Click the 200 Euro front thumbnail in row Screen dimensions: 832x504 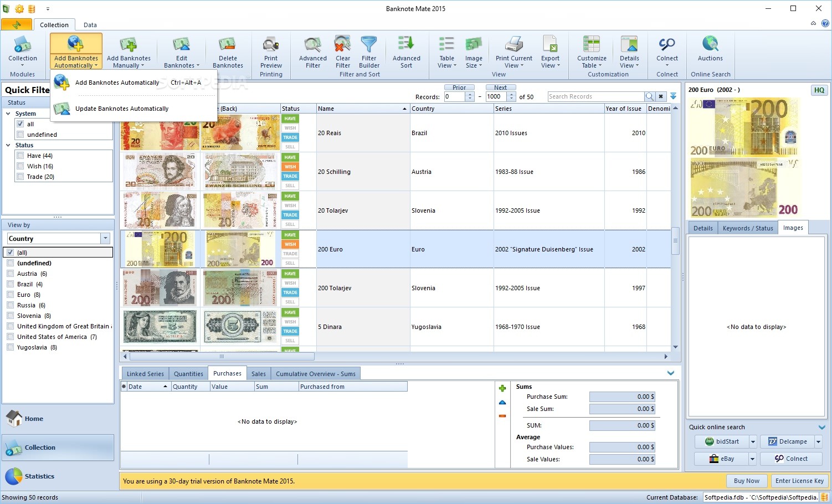coord(160,249)
